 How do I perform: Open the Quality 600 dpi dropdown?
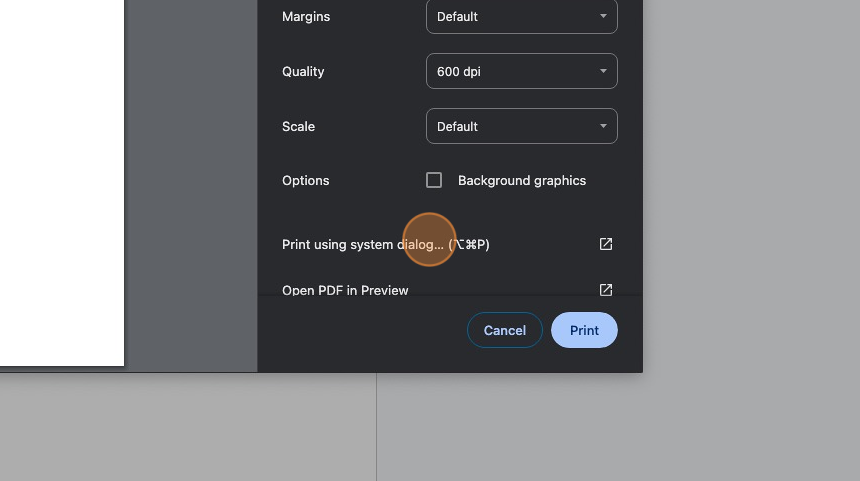[x=522, y=71]
